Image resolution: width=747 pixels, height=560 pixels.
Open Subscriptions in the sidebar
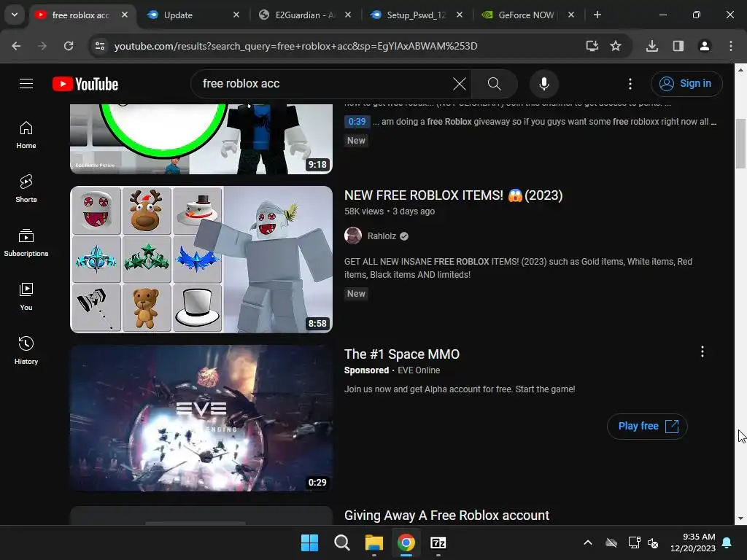point(26,243)
